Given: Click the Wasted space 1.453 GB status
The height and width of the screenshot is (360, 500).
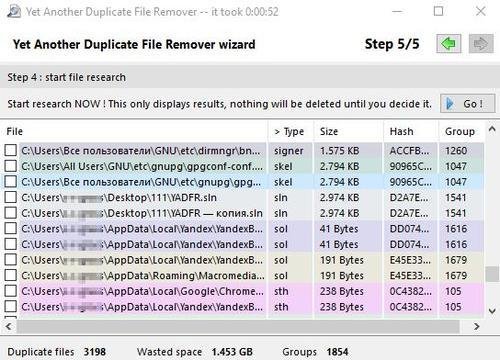Looking at the screenshot, I should point(195,352).
